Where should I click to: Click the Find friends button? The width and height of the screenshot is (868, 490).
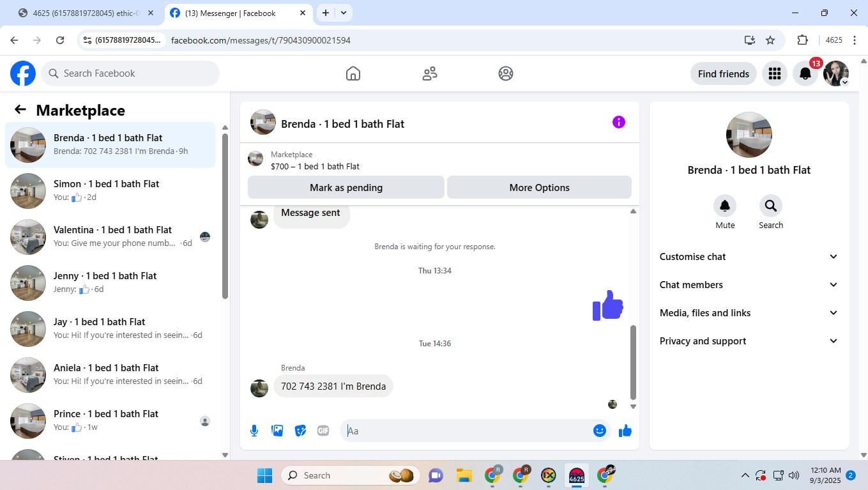pyautogui.click(x=724, y=73)
